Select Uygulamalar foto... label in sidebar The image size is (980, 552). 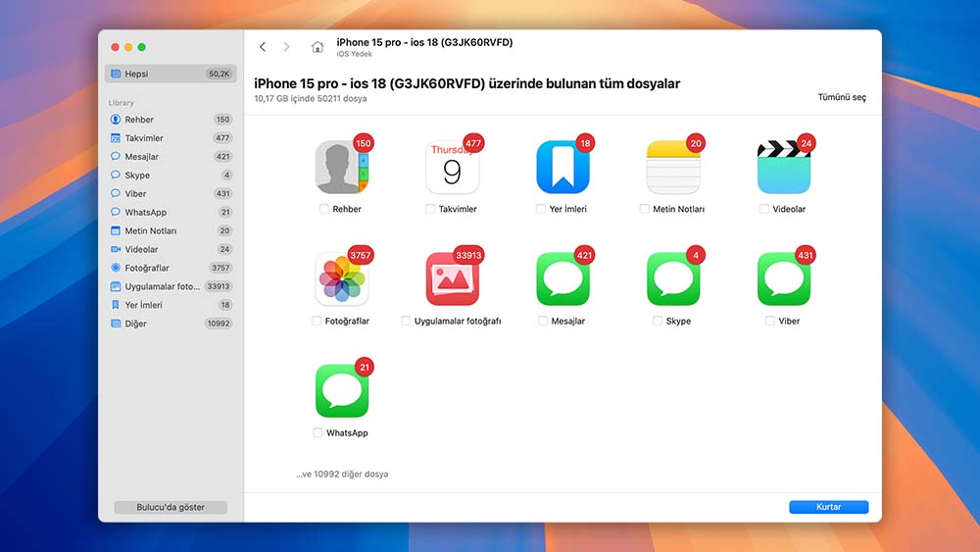163,286
